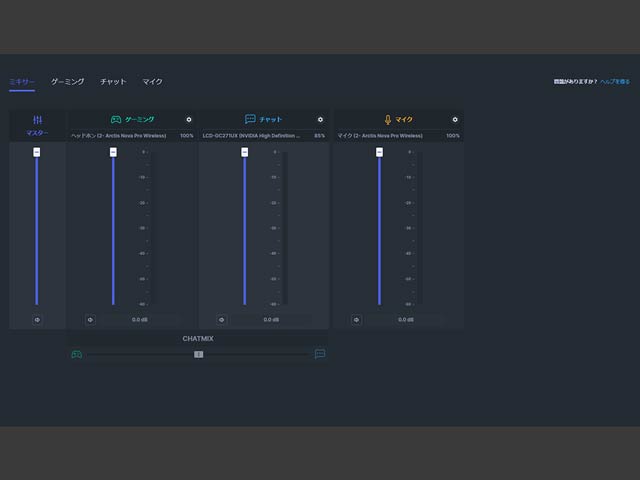This screenshot has height=480, width=640.
Task: Open the ゲーミング tab
Action: point(67,82)
